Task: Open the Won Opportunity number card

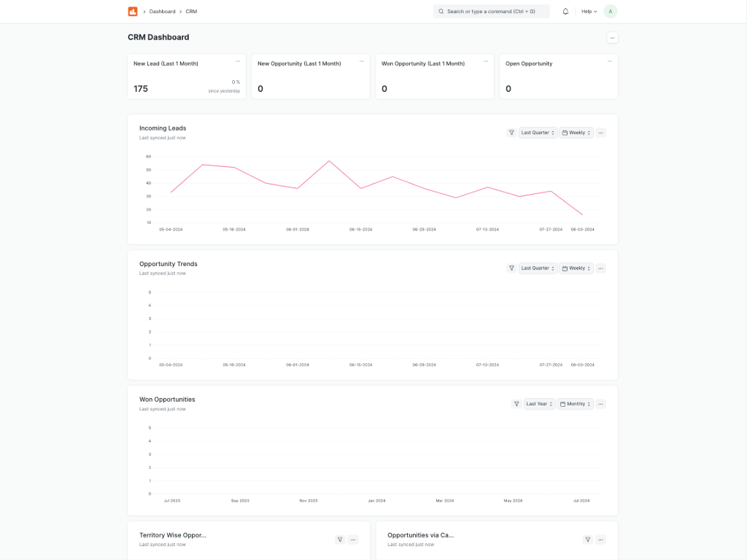Action: pyautogui.click(x=435, y=77)
